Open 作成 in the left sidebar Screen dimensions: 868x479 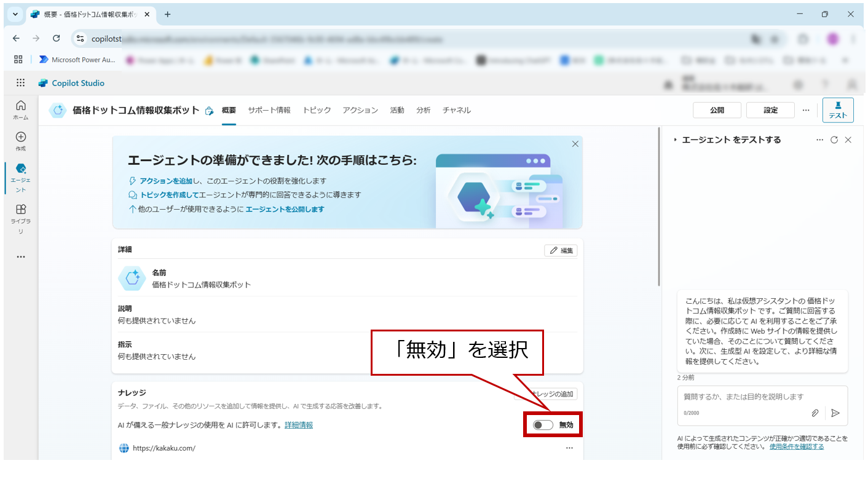point(21,141)
